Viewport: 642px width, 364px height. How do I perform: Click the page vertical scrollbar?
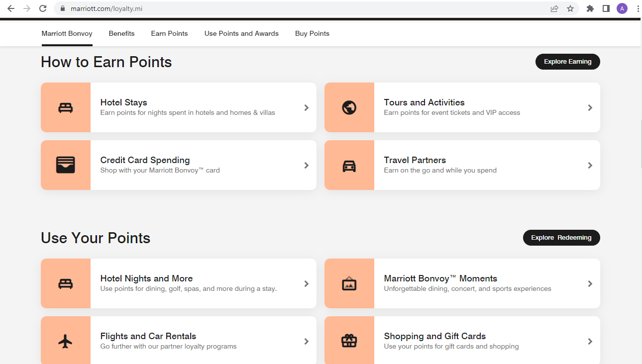(641, 144)
